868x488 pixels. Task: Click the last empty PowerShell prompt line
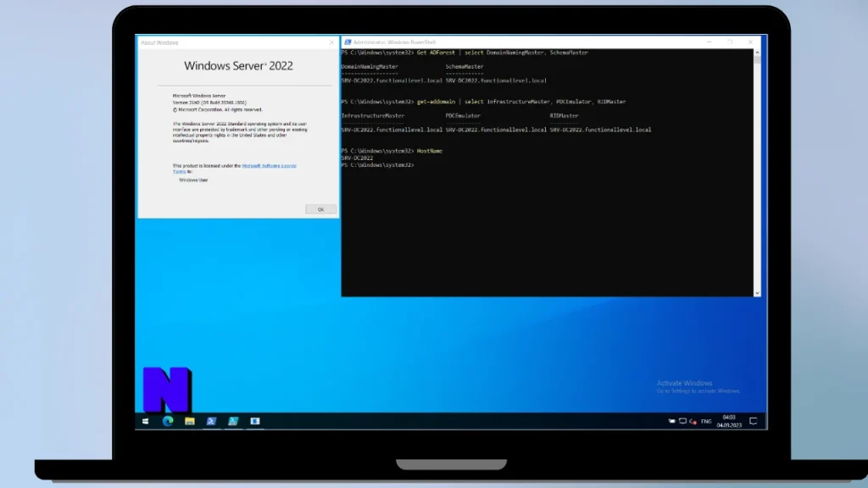click(378, 165)
